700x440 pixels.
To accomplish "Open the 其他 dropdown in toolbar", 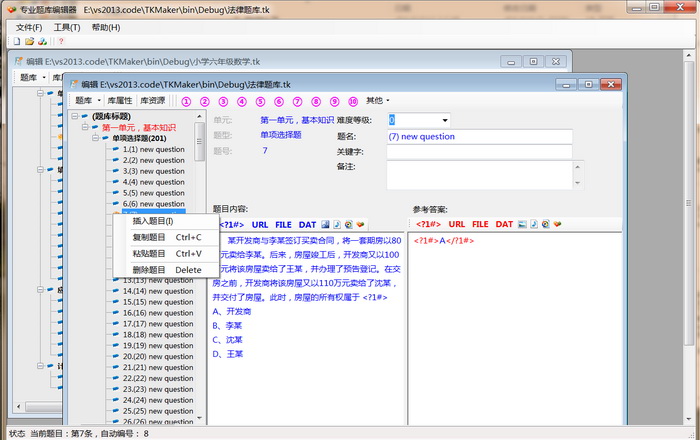I will tap(377, 101).
